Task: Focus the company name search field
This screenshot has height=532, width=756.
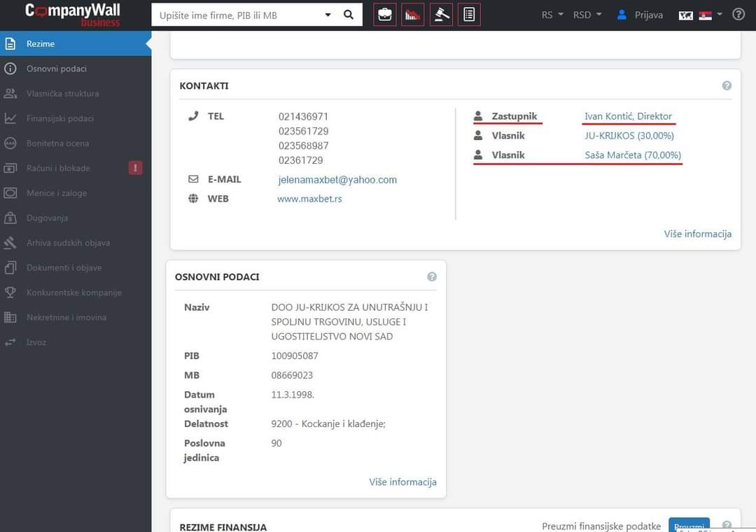Action: (x=237, y=15)
